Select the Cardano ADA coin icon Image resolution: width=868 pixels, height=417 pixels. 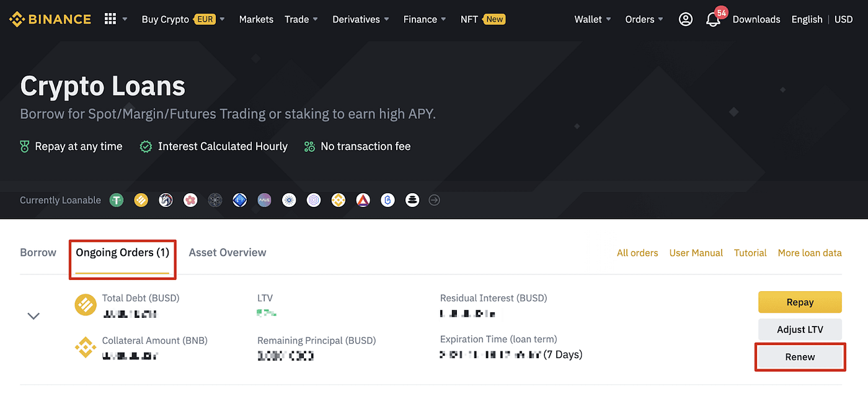point(289,200)
